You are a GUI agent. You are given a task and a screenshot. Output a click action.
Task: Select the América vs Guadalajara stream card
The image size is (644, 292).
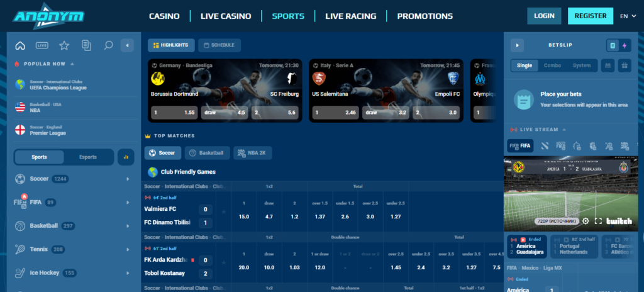528,246
